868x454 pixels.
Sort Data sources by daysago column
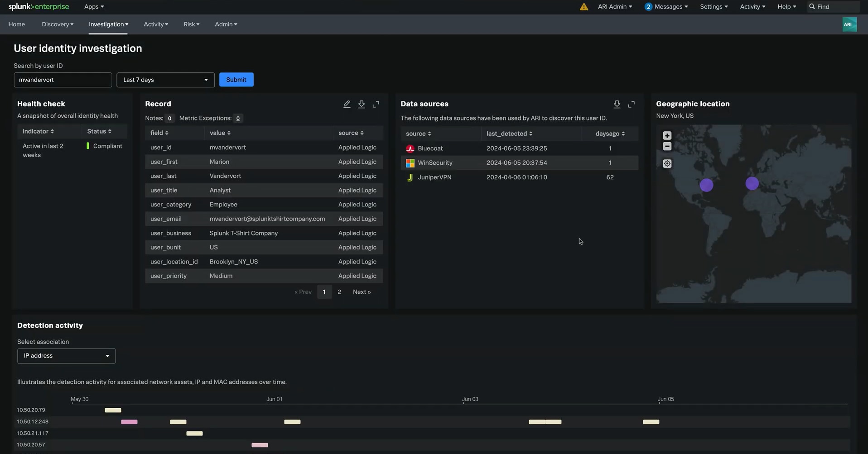pyautogui.click(x=610, y=134)
